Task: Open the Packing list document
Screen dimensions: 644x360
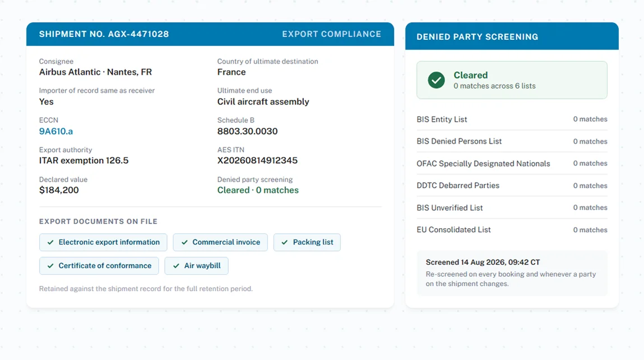Action: 307,242
